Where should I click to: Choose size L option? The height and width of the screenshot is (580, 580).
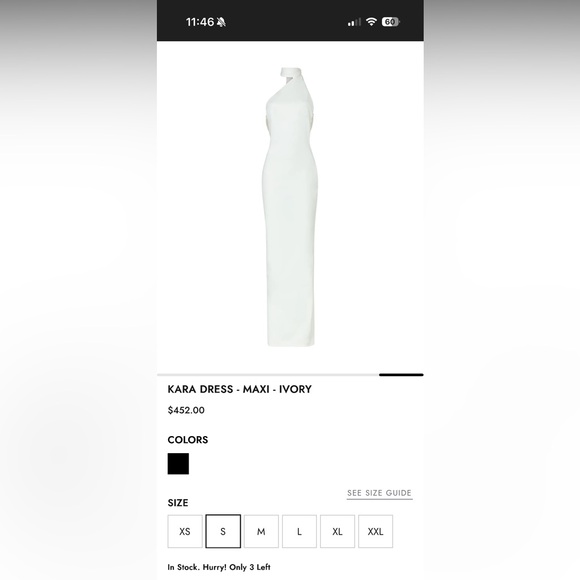point(299,531)
